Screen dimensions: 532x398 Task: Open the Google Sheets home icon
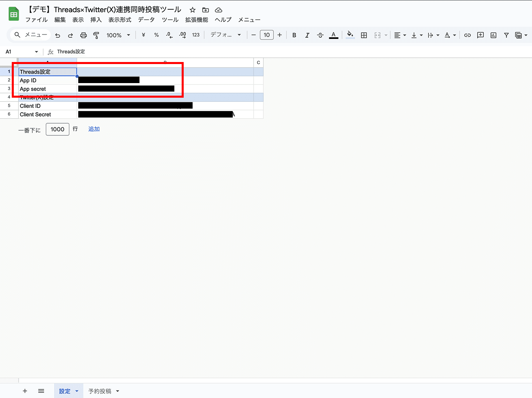[x=14, y=14]
